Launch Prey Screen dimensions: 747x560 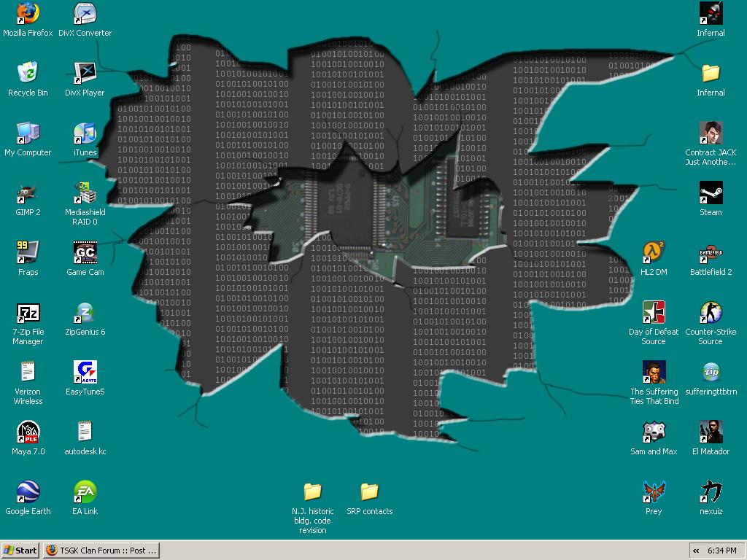click(654, 493)
